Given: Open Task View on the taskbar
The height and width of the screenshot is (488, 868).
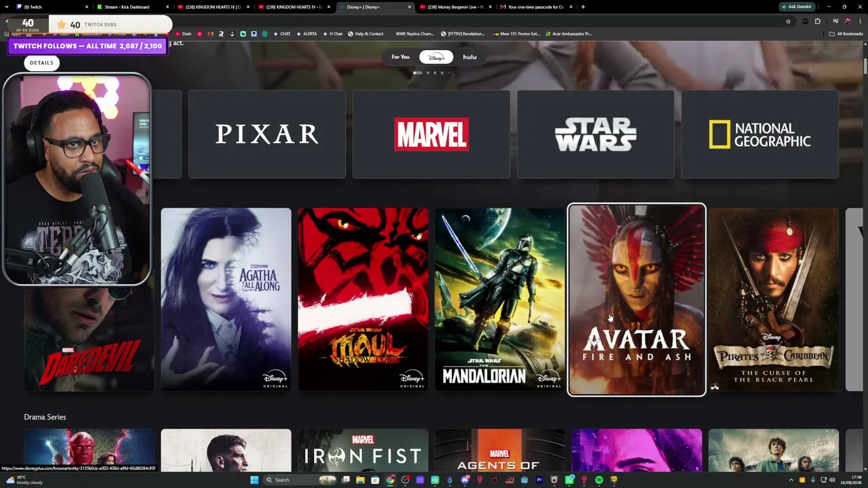Looking at the screenshot, I should [346, 480].
